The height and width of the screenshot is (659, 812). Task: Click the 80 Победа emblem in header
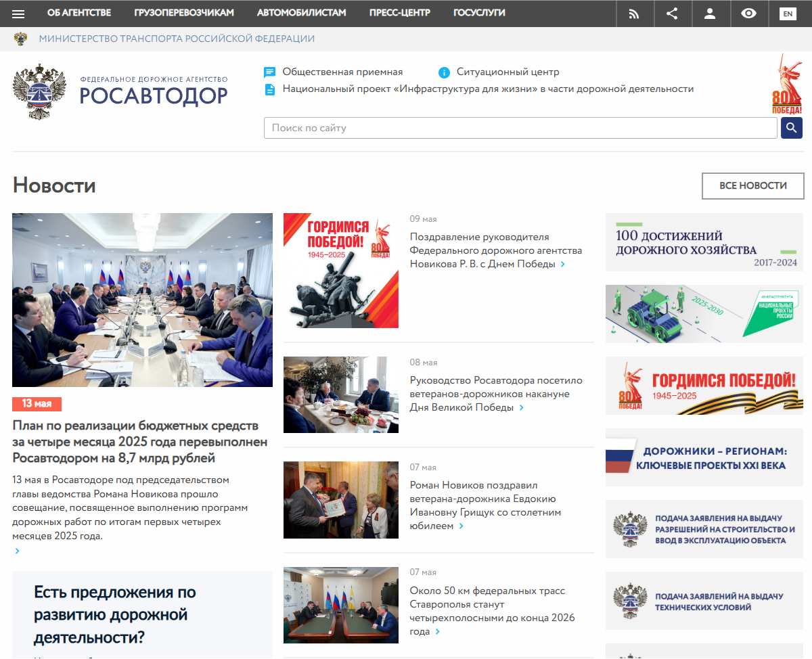click(787, 84)
